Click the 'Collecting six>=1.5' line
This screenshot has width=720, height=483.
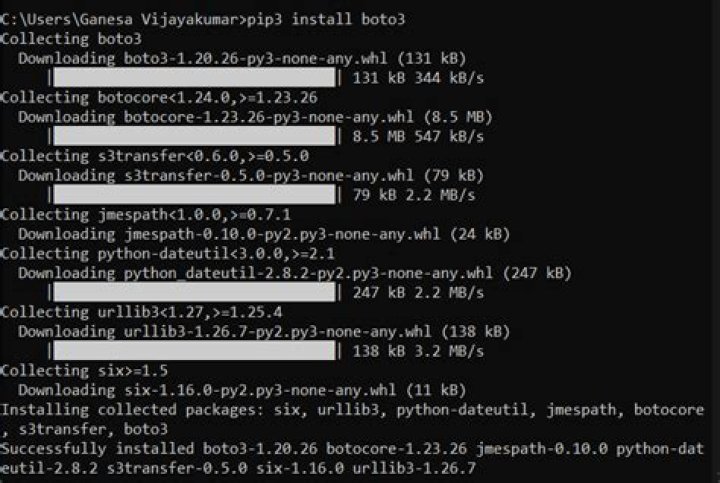(84, 371)
